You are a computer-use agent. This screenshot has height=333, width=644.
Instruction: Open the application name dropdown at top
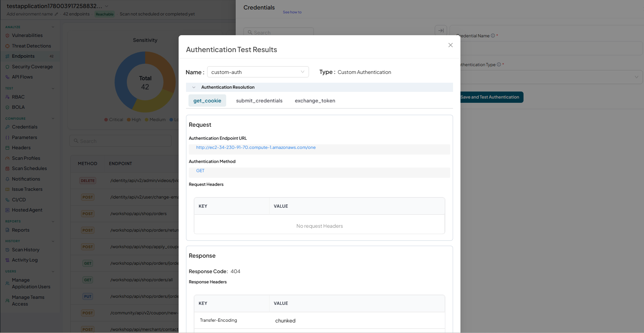[x=107, y=6]
